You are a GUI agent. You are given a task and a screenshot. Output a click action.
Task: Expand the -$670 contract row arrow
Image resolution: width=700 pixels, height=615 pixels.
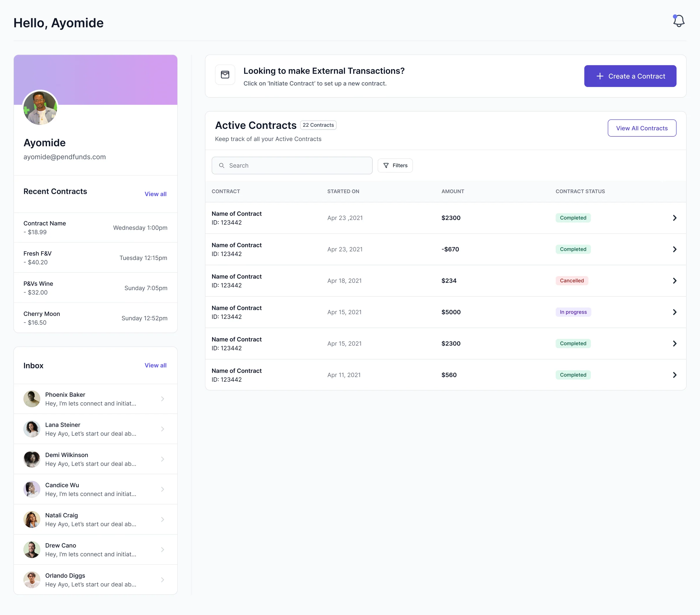tap(675, 249)
